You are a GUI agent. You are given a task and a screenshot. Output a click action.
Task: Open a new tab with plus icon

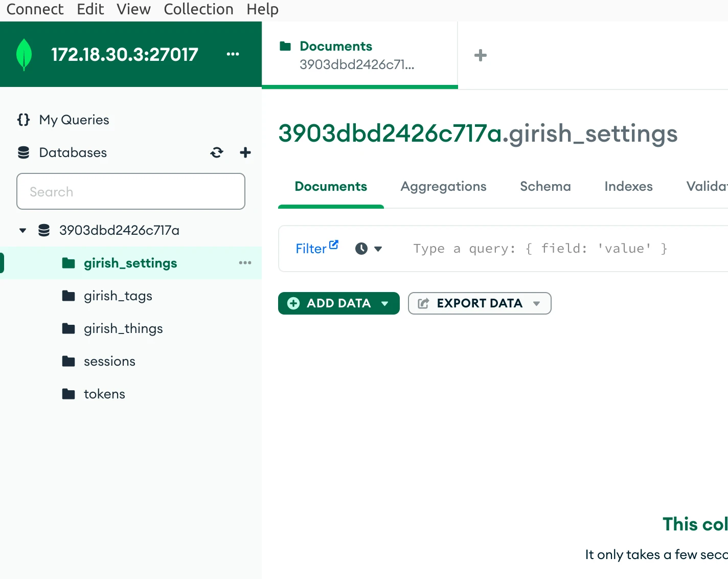480,55
